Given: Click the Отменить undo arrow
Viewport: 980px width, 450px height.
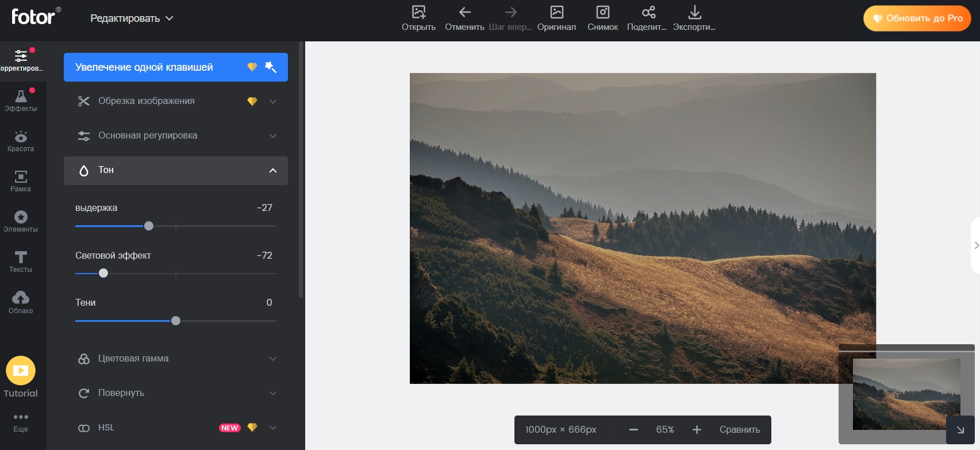Looking at the screenshot, I should point(464,13).
